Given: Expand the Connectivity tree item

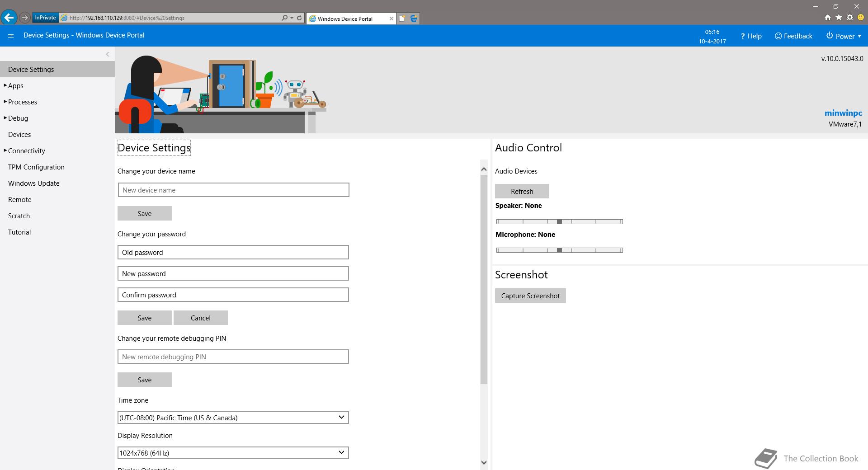Looking at the screenshot, I should pos(5,150).
